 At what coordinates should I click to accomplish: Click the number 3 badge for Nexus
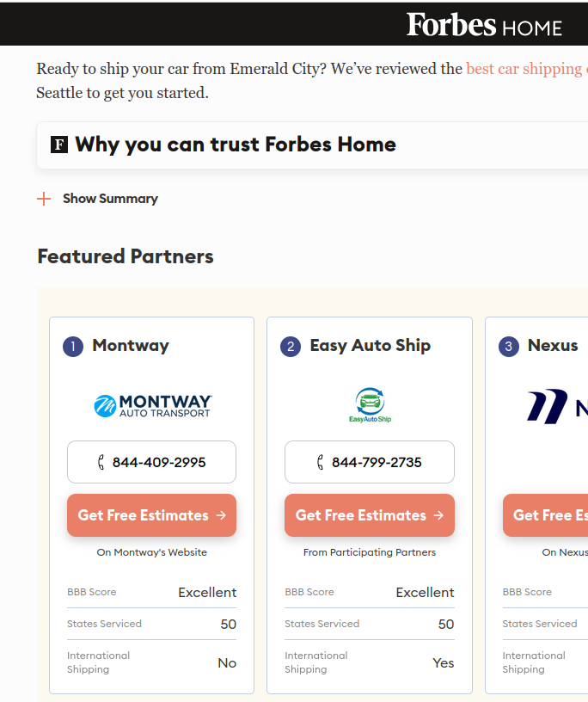coord(509,347)
